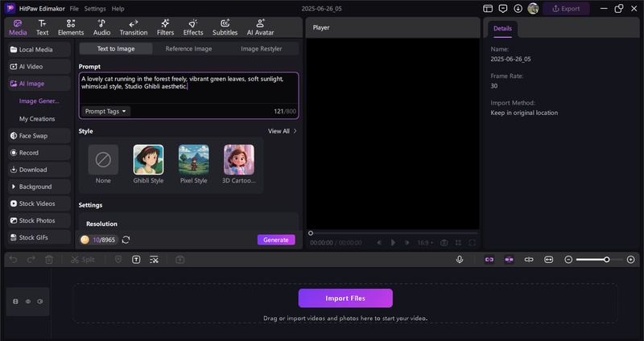The height and width of the screenshot is (341, 644).
Task: Open the Audio tab
Action: point(101,27)
